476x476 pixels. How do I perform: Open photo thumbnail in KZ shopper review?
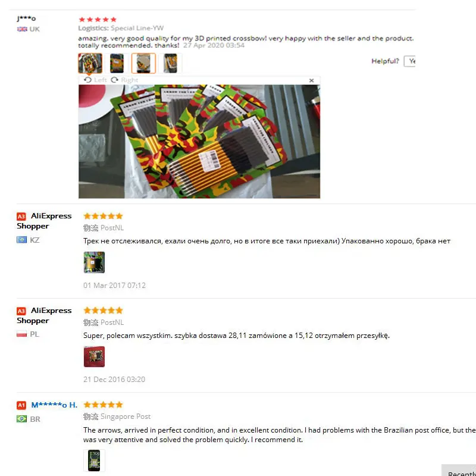[x=94, y=262]
